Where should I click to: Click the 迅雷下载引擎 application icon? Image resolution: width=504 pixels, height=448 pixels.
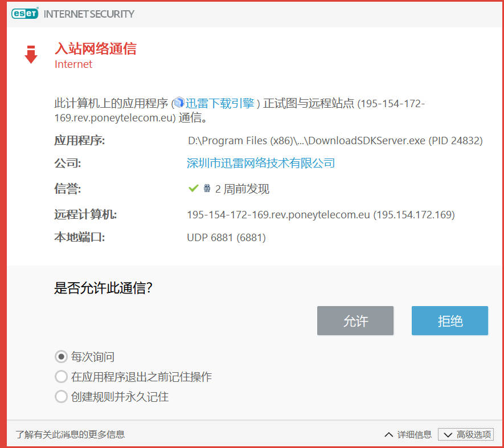(179, 103)
